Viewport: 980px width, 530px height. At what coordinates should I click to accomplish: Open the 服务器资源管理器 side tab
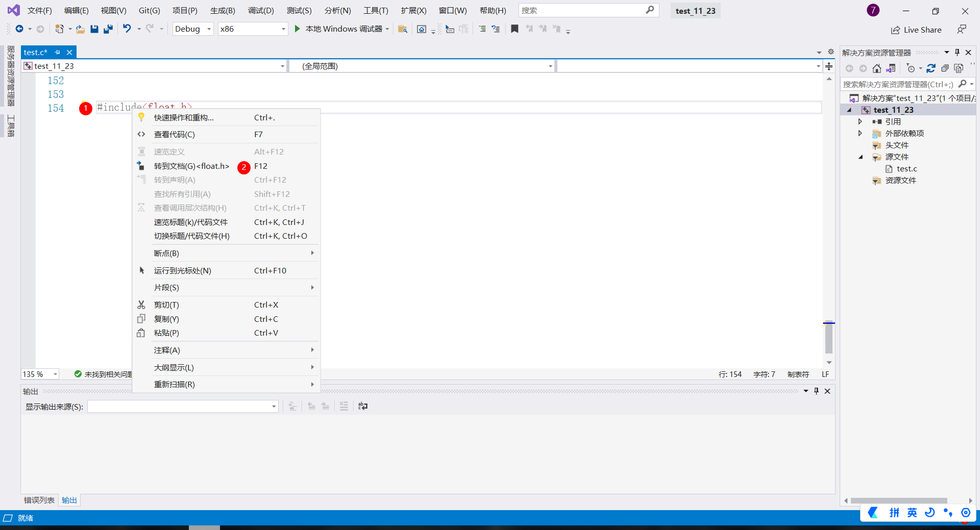(x=11, y=76)
